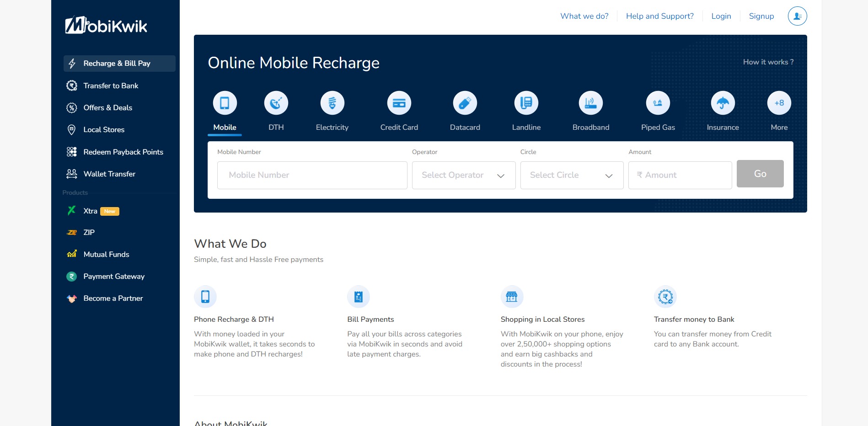The height and width of the screenshot is (426, 868).
Task: Open the Credit Card payment icon
Action: coord(399,103)
